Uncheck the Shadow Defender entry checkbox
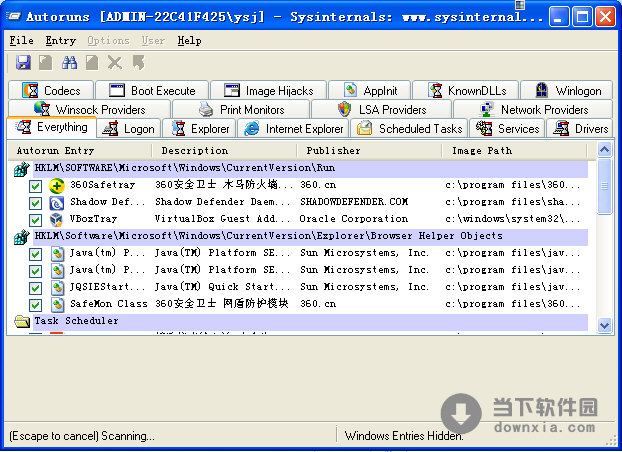622x452 pixels. [x=35, y=203]
